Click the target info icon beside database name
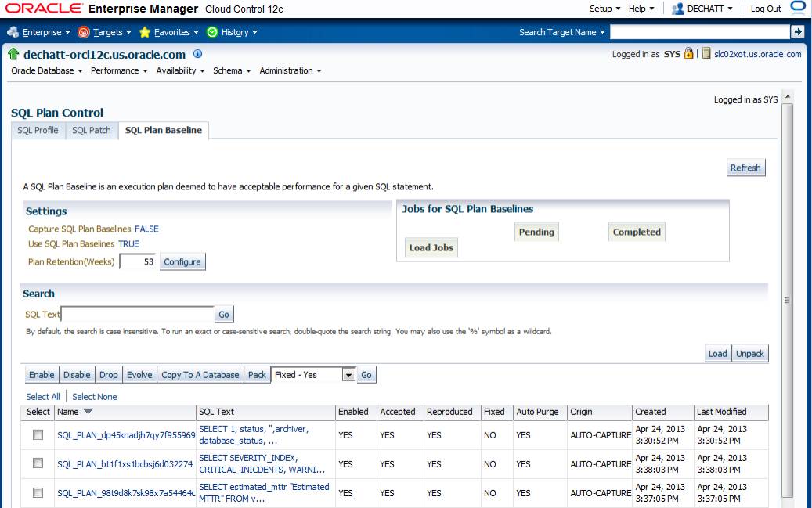This screenshot has width=812, height=508. click(x=198, y=53)
